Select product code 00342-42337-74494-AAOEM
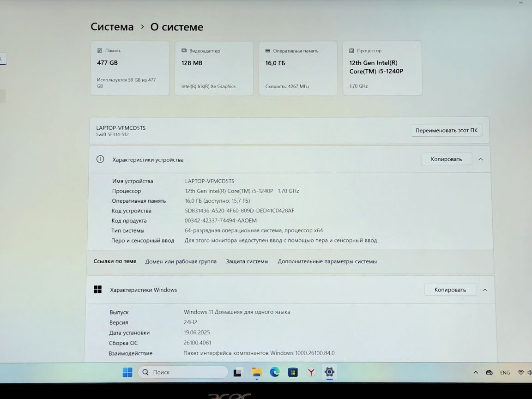532x399 pixels. pyautogui.click(x=221, y=221)
